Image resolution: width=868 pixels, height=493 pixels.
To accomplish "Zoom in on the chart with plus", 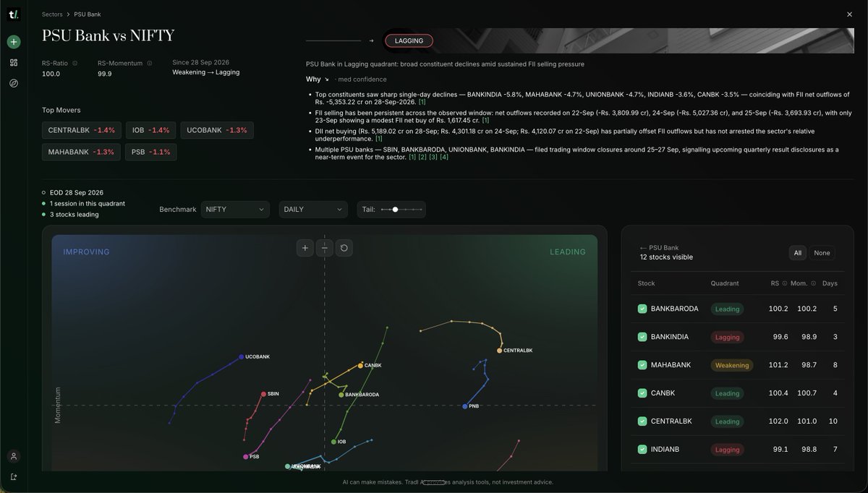I will click(x=305, y=248).
